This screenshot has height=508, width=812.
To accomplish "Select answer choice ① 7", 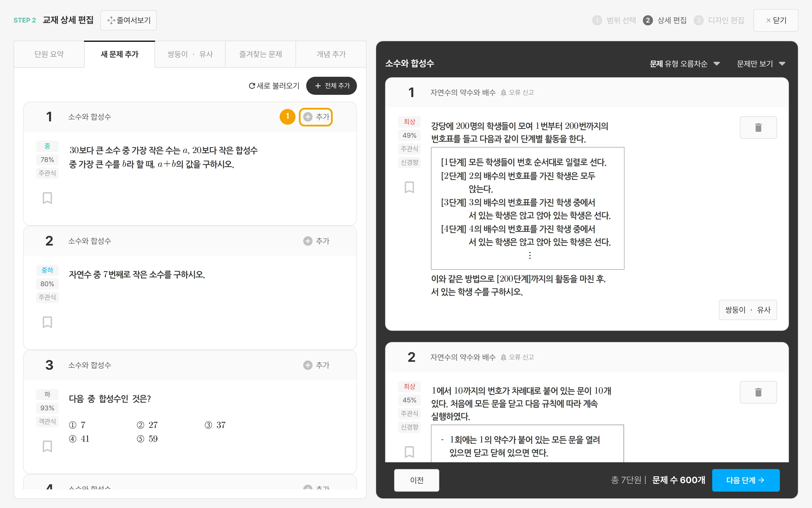I will pyautogui.click(x=78, y=425).
